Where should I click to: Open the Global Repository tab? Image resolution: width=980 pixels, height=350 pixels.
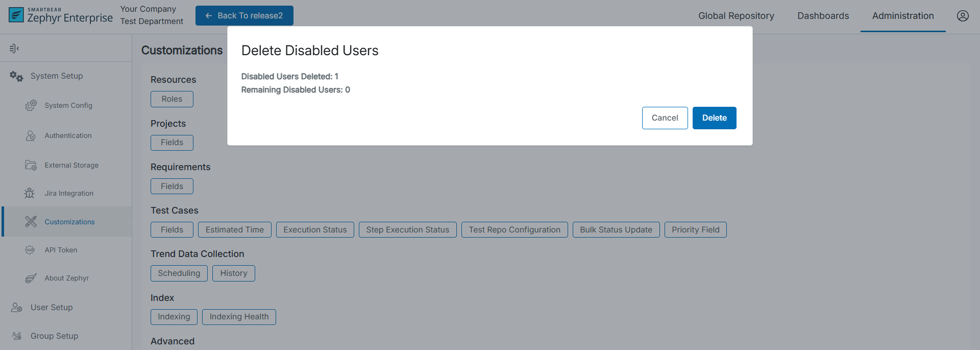pyautogui.click(x=736, y=16)
